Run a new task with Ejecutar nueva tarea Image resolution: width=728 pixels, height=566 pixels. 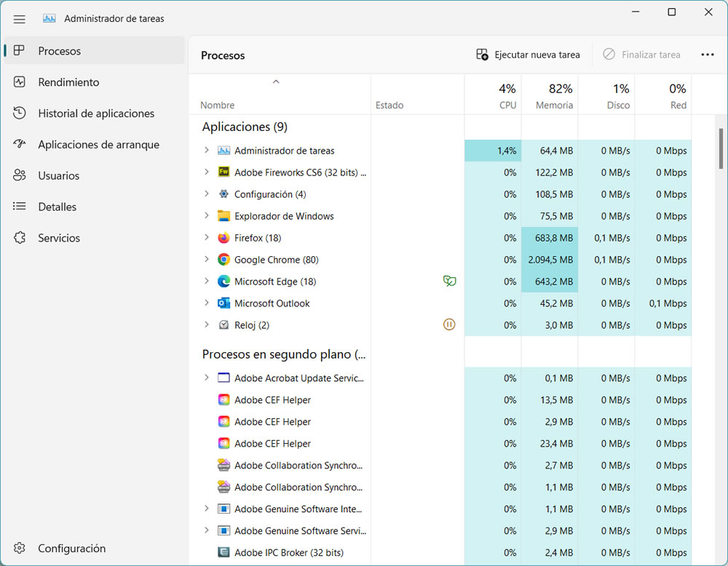[528, 55]
